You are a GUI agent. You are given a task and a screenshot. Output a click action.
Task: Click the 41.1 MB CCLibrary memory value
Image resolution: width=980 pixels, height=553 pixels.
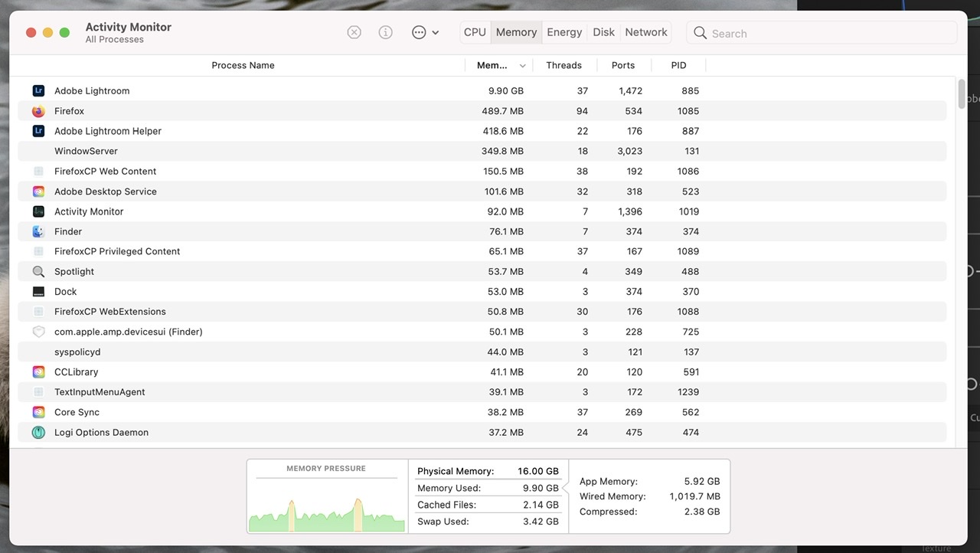tap(507, 372)
